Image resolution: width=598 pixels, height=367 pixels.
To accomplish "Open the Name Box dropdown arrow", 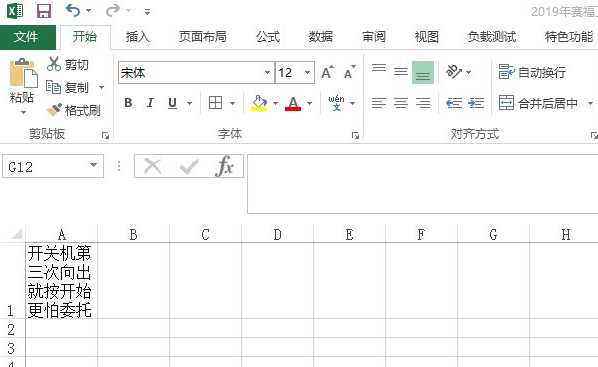I will [x=93, y=165].
